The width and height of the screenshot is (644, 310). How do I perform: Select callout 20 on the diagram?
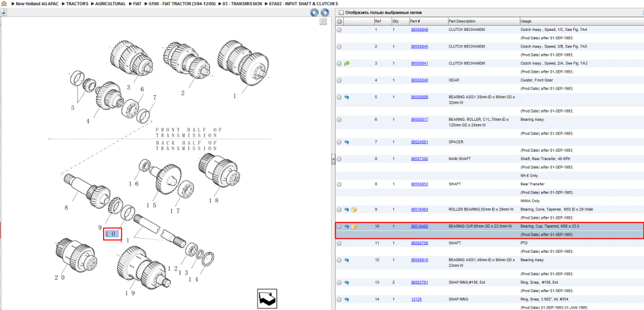tap(59, 278)
